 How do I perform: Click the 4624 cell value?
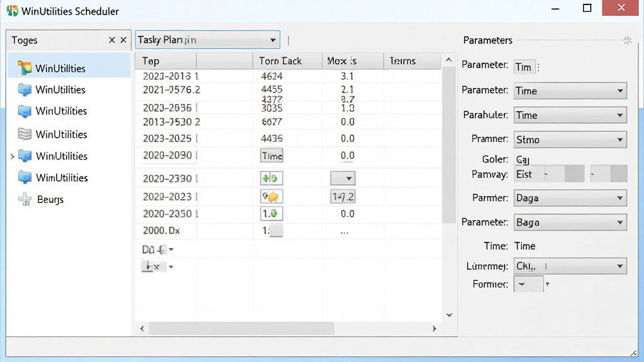click(272, 76)
